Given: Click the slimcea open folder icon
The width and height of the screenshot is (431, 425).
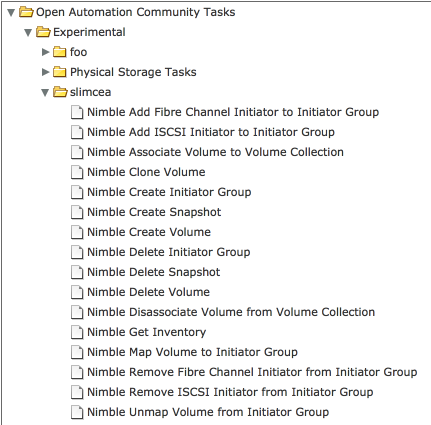Looking at the screenshot, I should 60,92.
